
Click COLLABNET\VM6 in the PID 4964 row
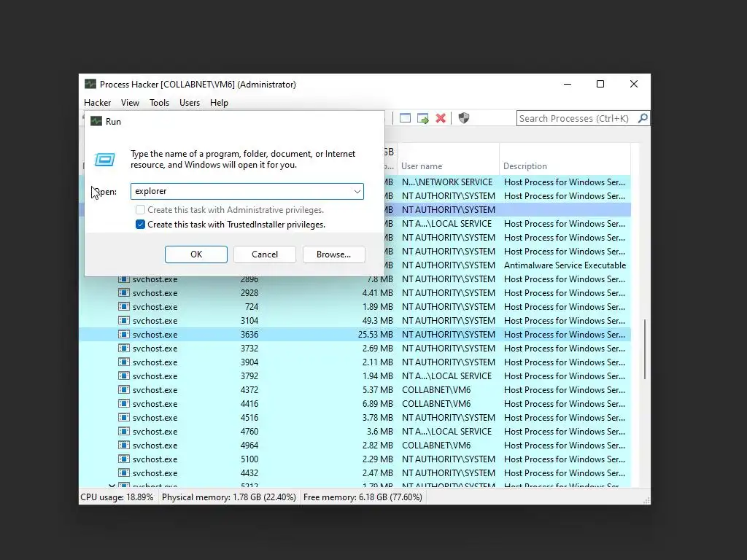click(x=436, y=446)
